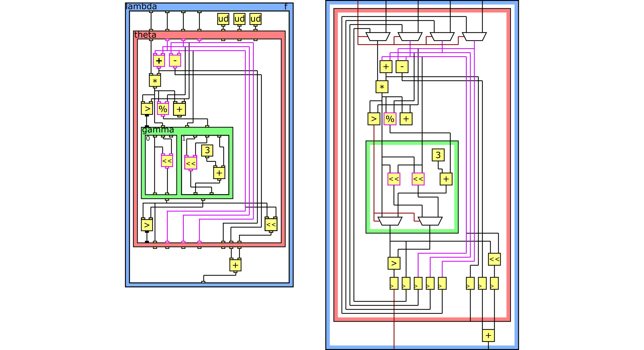This screenshot has height=350, width=644.
Task: Click the leftmost multiplexer at top of right diagram
Action: point(378,36)
